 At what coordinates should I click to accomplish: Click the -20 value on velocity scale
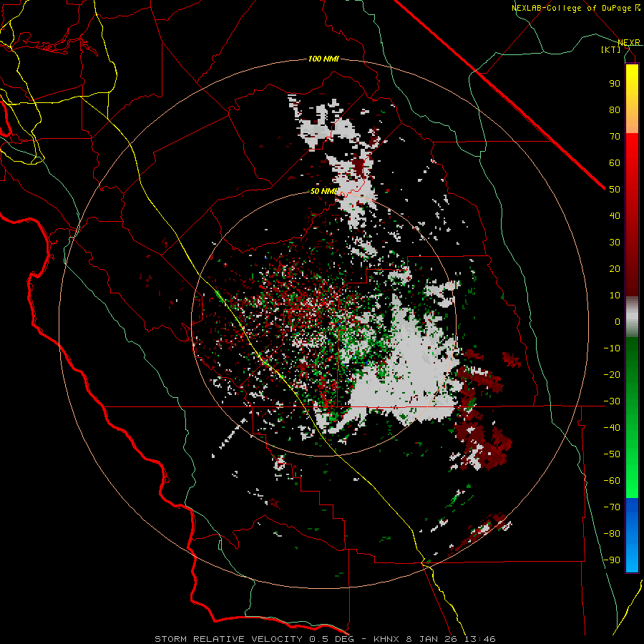(x=612, y=374)
